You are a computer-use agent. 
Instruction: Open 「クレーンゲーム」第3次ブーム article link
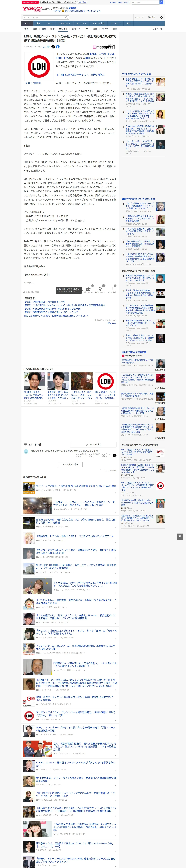click(x=76, y=647)
